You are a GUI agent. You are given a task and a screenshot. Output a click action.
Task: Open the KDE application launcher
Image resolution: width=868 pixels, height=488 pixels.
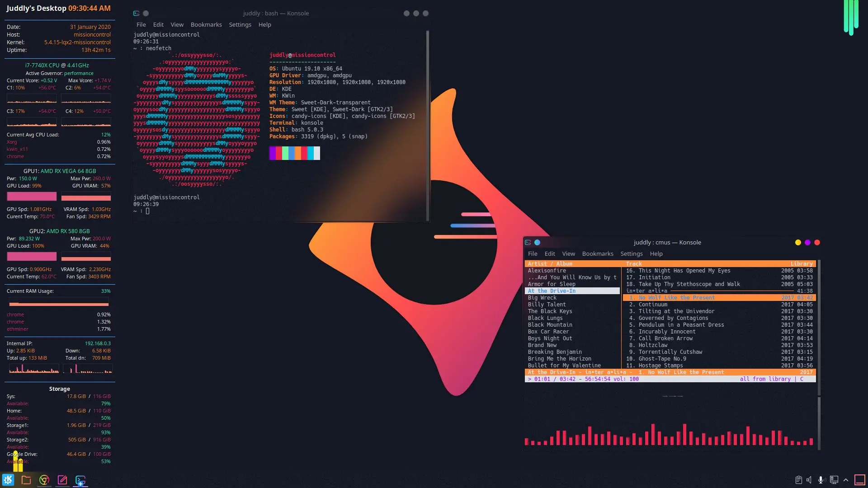tap(8, 480)
